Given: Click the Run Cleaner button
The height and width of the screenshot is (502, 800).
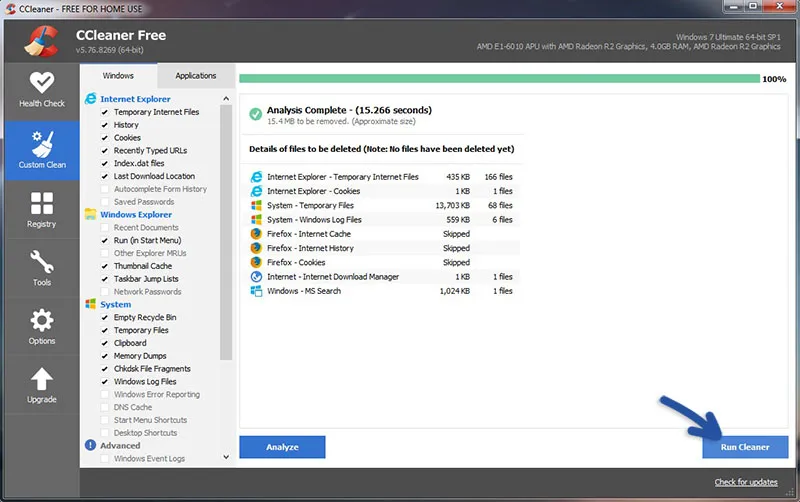Looking at the screenshot, I should [745, 447].
